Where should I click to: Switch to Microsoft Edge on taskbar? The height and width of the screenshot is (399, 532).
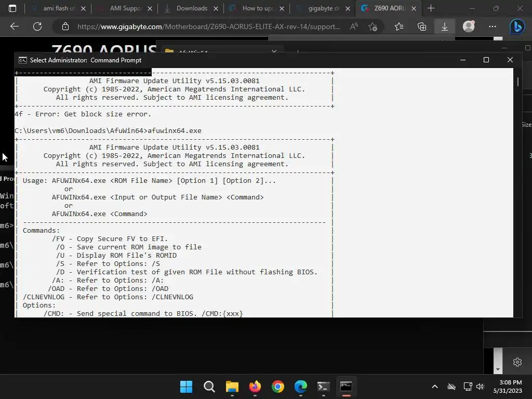[x=301, y=387]
